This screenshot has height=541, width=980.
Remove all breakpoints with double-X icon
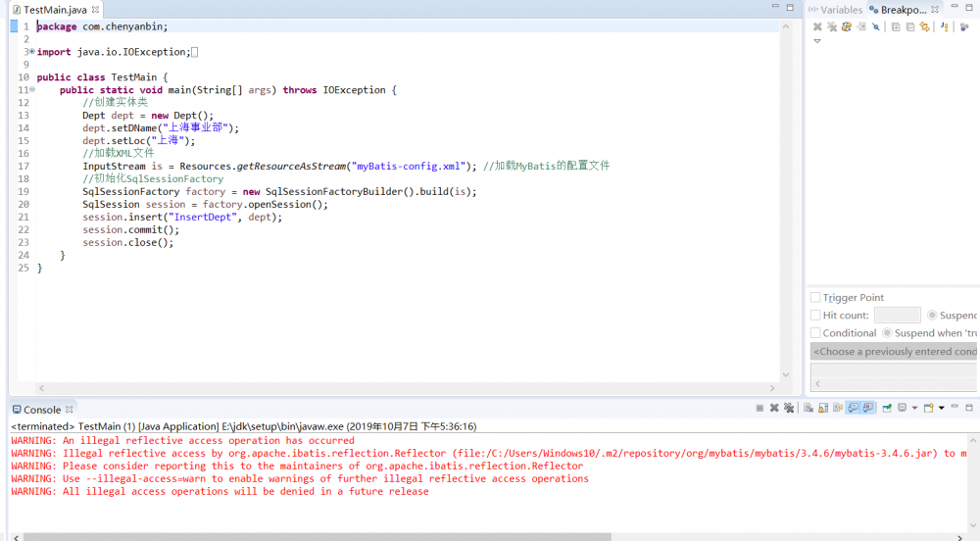pos(832,26)
